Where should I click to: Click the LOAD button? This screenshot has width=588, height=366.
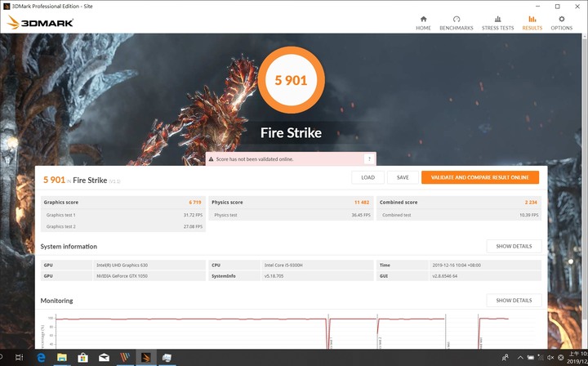pos(367,177)
